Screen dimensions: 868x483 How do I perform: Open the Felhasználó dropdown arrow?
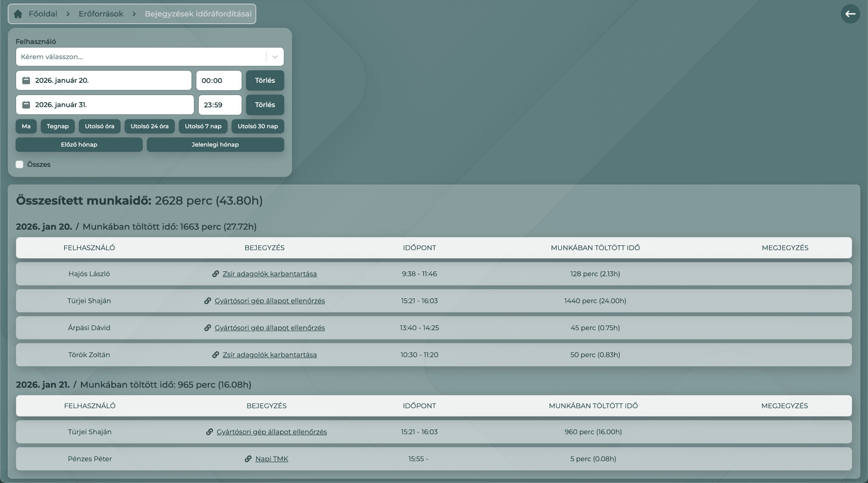[x=275, y=57]
